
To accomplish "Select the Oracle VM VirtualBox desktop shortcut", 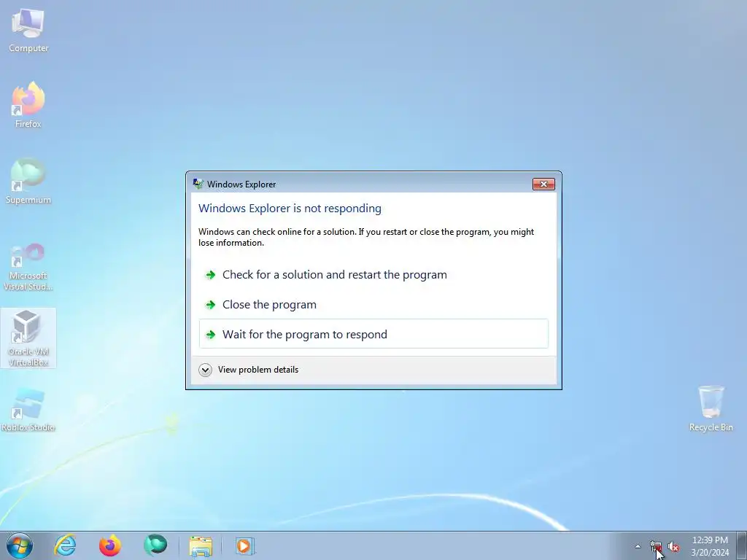I will pos(28,338).
